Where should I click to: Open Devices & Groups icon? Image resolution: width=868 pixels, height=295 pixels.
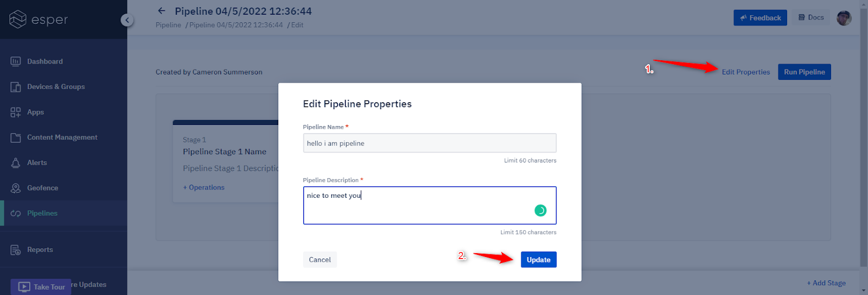16,87
